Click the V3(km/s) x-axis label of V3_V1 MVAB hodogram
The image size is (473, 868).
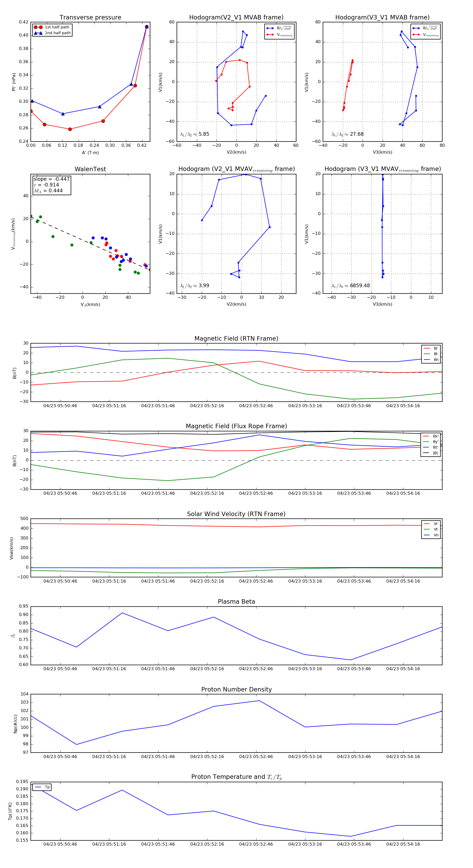(x=382, y=152)
